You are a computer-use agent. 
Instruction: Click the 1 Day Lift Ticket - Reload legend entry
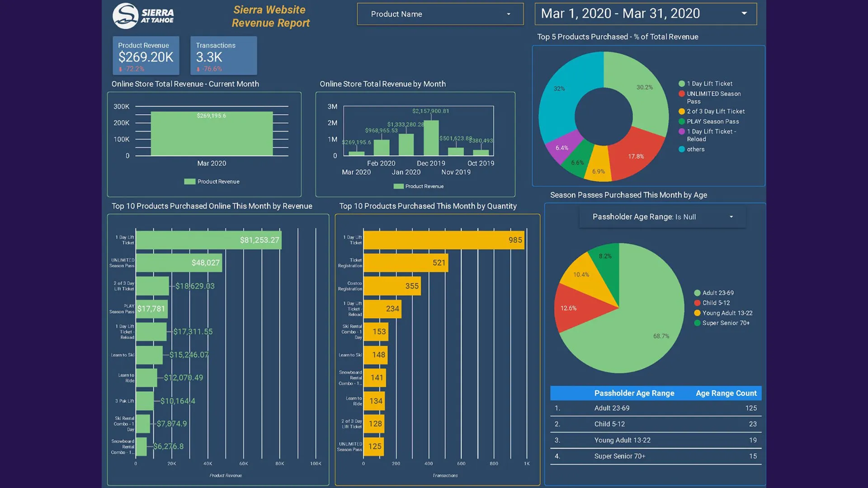coord(708,135)
